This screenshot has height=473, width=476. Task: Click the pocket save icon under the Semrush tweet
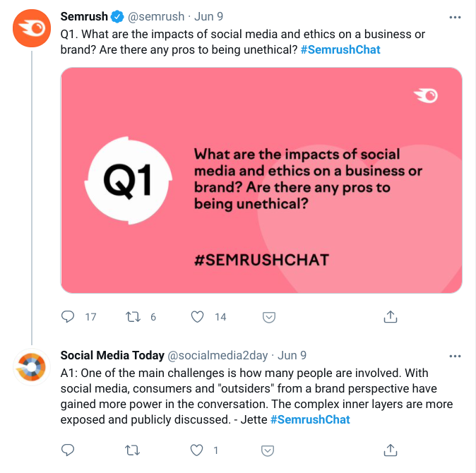tap(268, 317)
